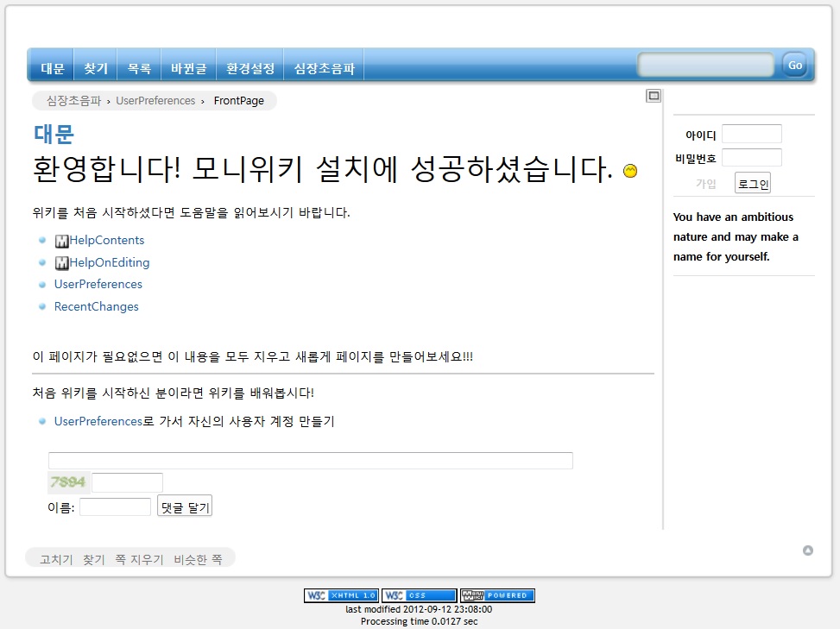840x629 pixels.
Task: Focus the 아이디 input field
Action: click(751, 134)
